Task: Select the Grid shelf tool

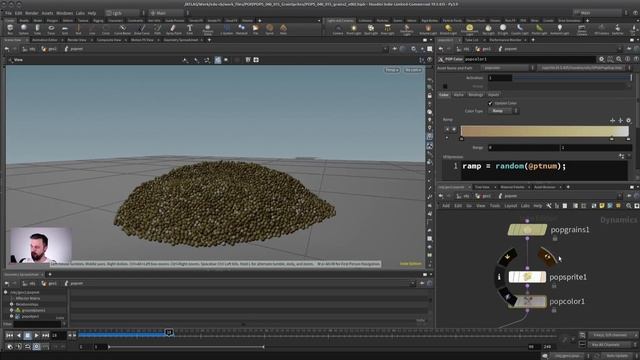Action: pos(64,29)
